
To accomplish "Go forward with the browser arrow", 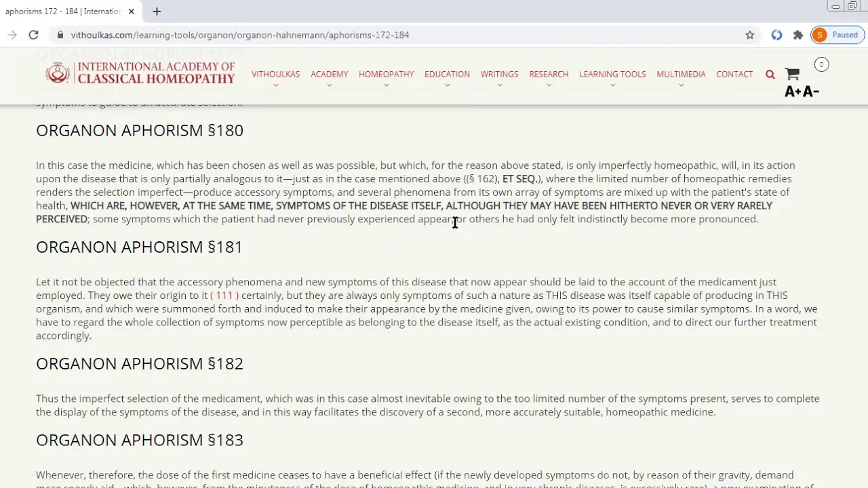I will (x=12, y=35).
